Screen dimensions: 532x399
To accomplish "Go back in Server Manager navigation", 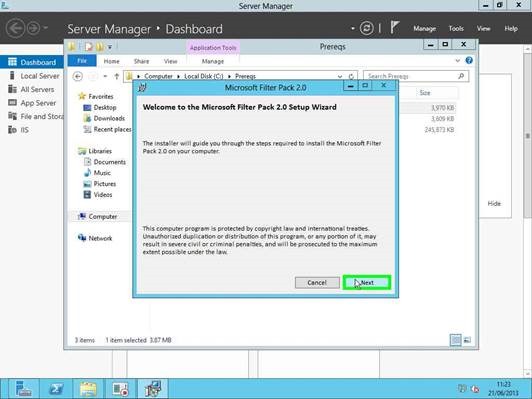I will (x=15, y=28).
